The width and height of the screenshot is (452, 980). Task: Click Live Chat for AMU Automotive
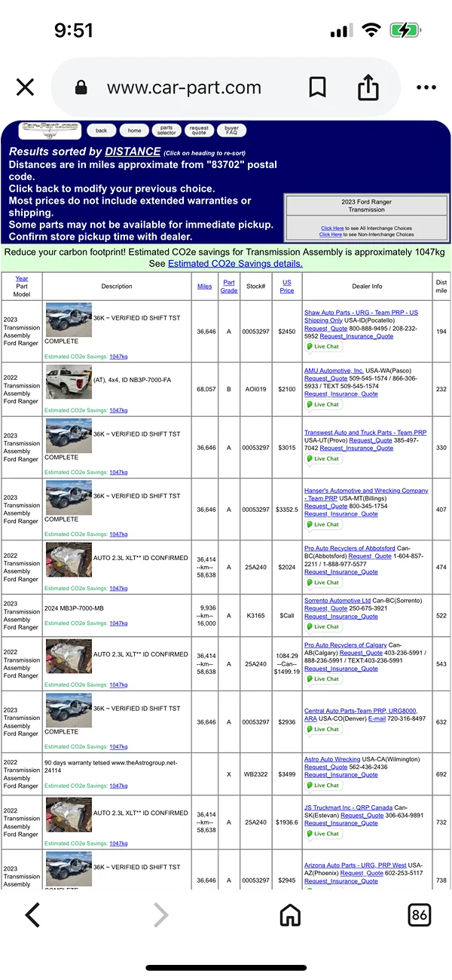tap(323, 405)
